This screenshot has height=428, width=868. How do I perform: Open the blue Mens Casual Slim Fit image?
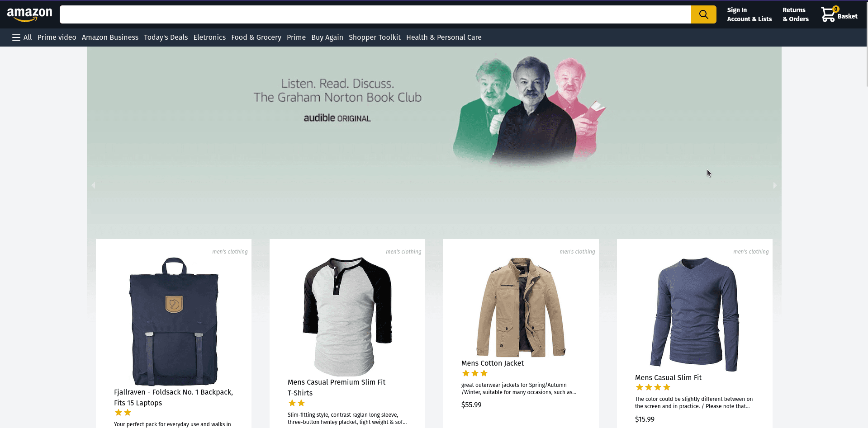(x=695, y=314)
